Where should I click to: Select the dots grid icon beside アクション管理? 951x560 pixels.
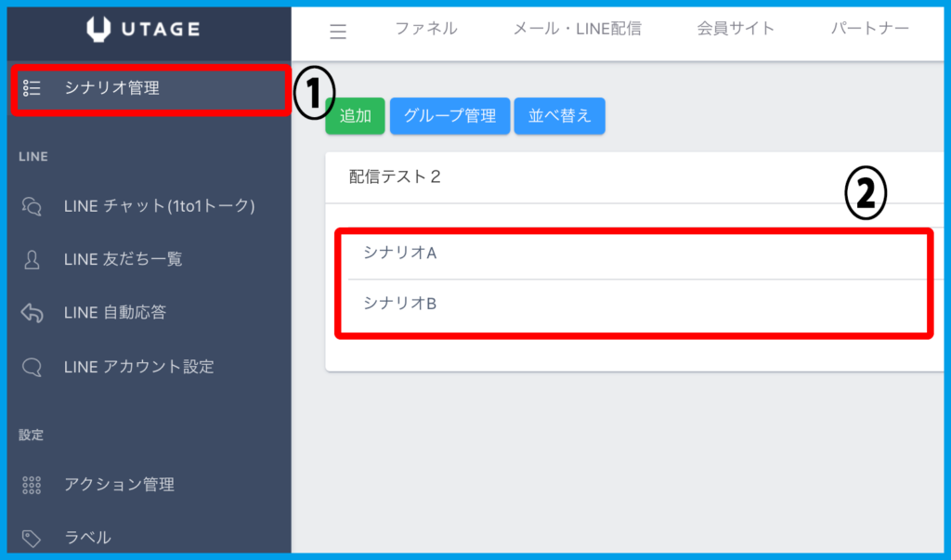(32, 484)
